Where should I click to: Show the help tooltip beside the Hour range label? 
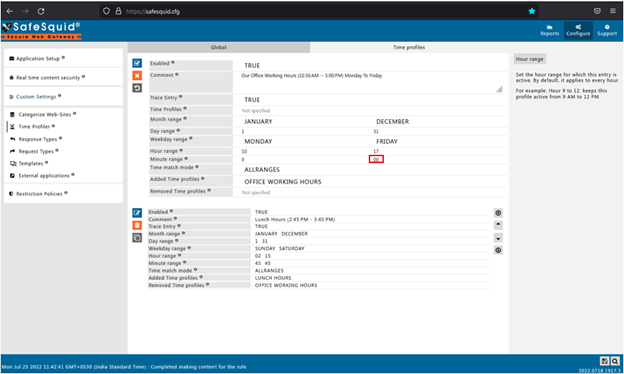coord(181,150)
